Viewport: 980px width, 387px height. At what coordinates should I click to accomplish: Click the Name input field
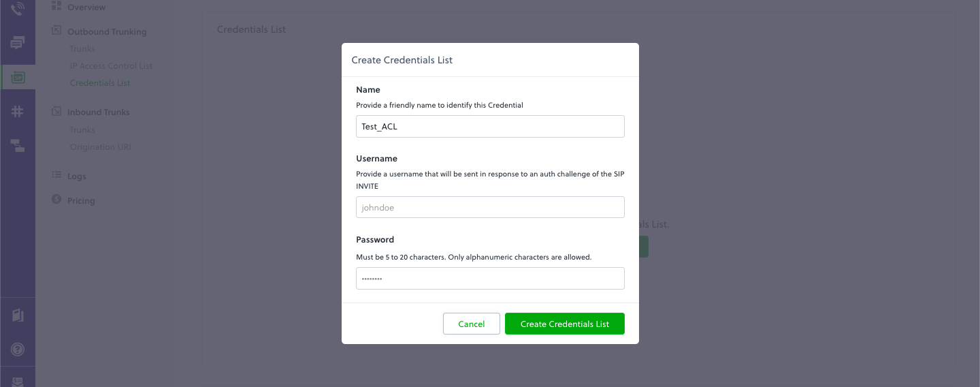pos(490,127)
